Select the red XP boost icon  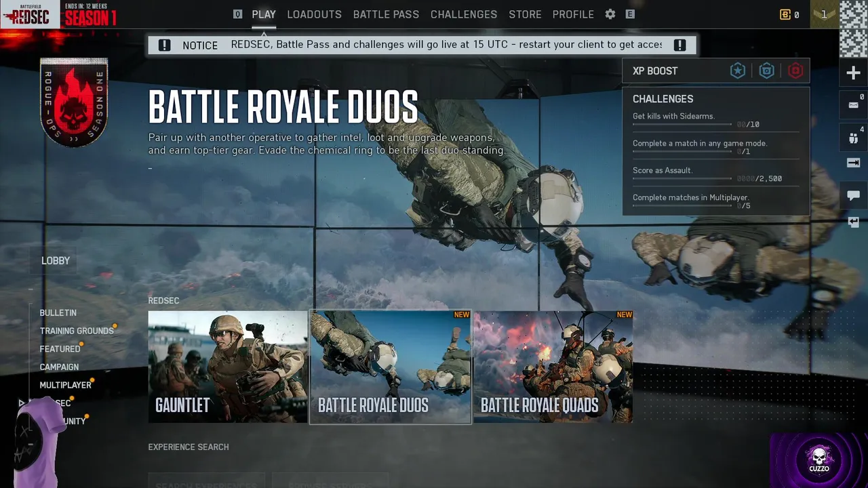click(795, 70)
